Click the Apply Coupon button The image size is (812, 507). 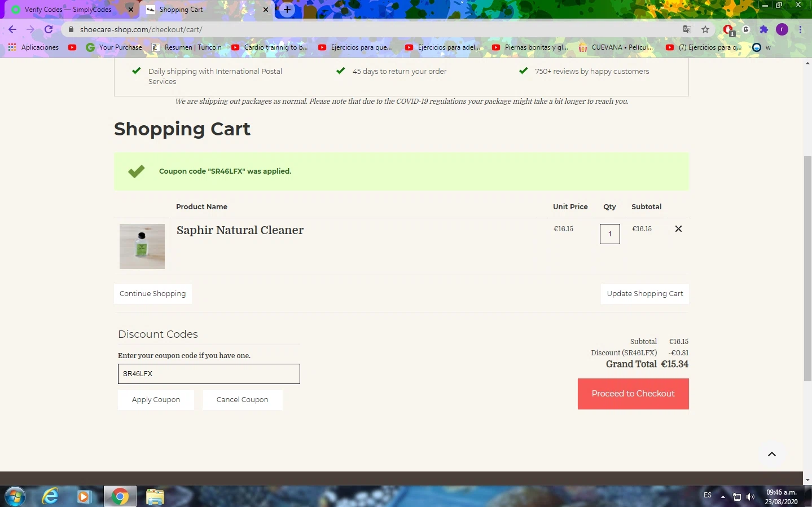click(156, 400)
